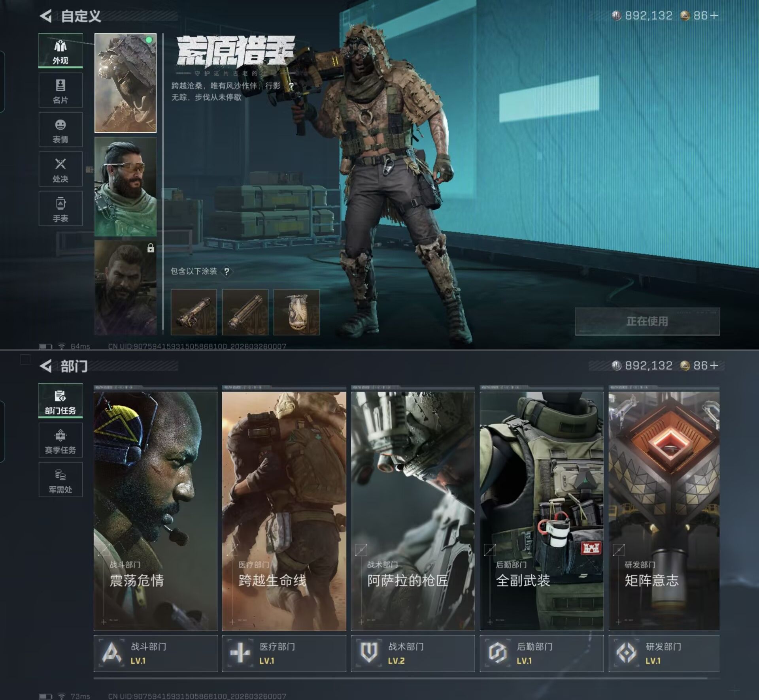Open 赛季任务 season missions

pyautogui.click(x=60, y=440)
